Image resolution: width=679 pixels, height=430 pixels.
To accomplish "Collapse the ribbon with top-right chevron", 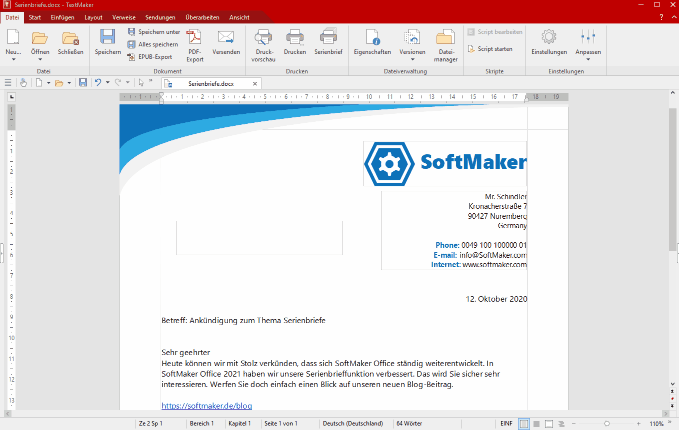I will point(674,17).
